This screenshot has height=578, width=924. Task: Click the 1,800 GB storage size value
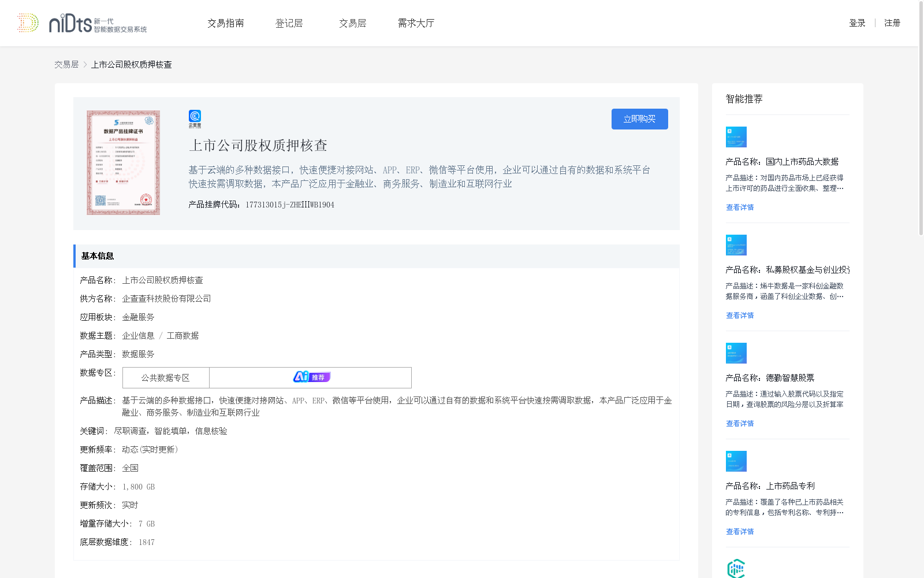139,487
